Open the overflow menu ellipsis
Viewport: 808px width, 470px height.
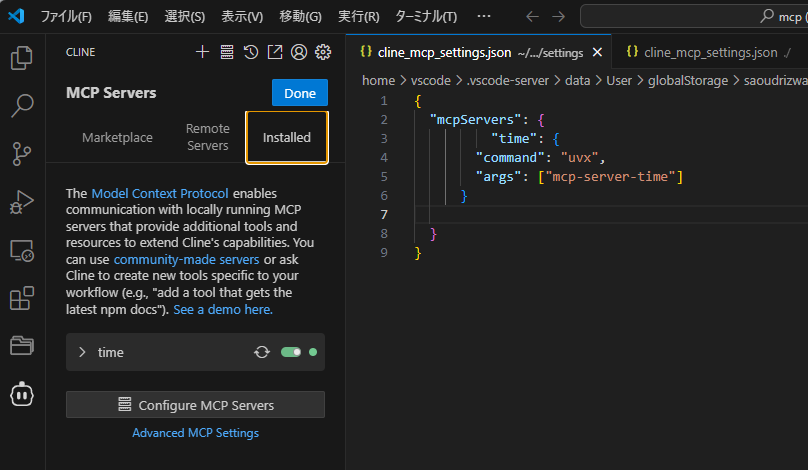[x=484, y=16]
